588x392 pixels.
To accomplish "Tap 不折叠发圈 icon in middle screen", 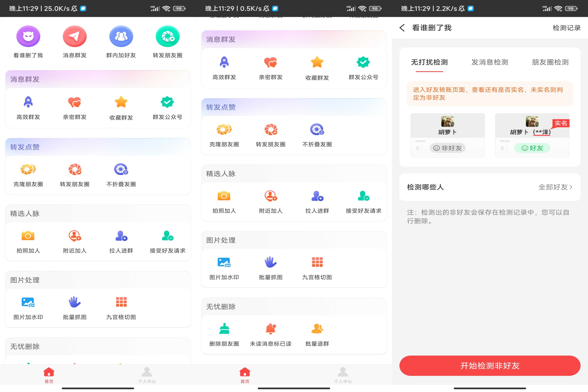I will pyautogui.click(x=317, y=129).
